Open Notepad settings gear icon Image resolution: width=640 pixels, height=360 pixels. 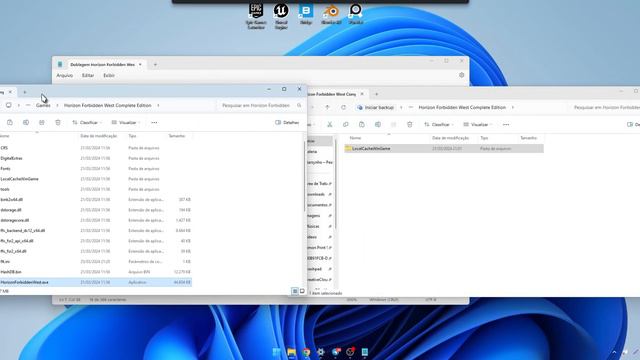462,75
